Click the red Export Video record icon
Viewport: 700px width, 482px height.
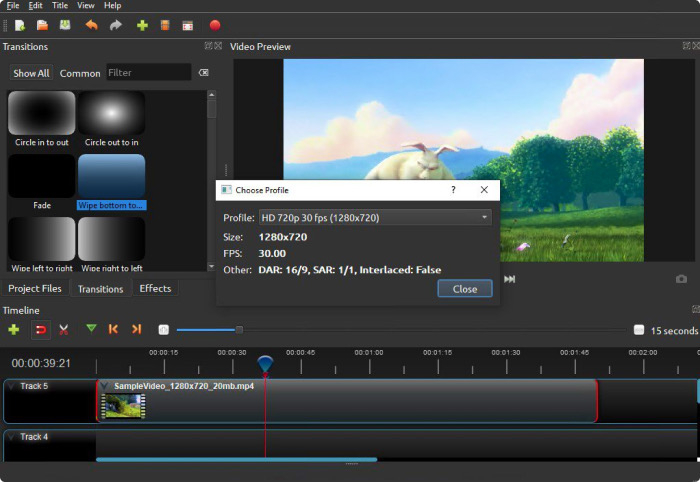[215, 25]
